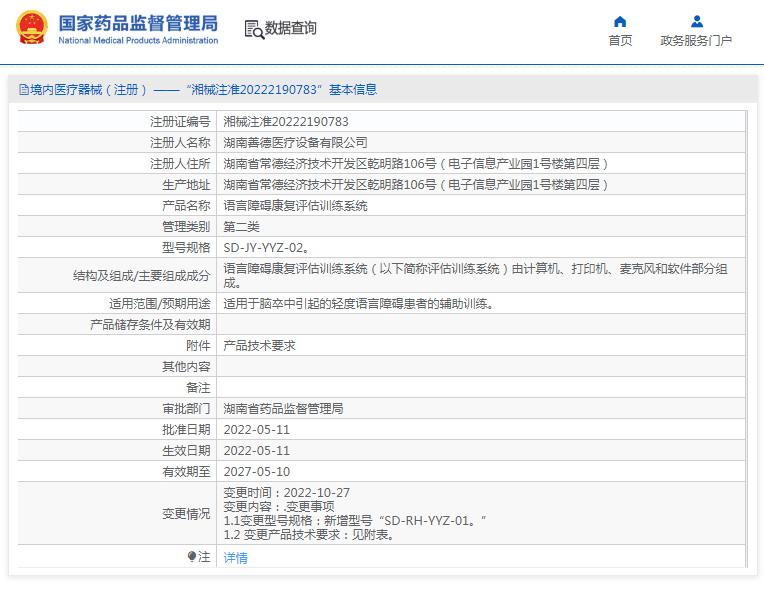Click the 备注 label

pos(198,387)
